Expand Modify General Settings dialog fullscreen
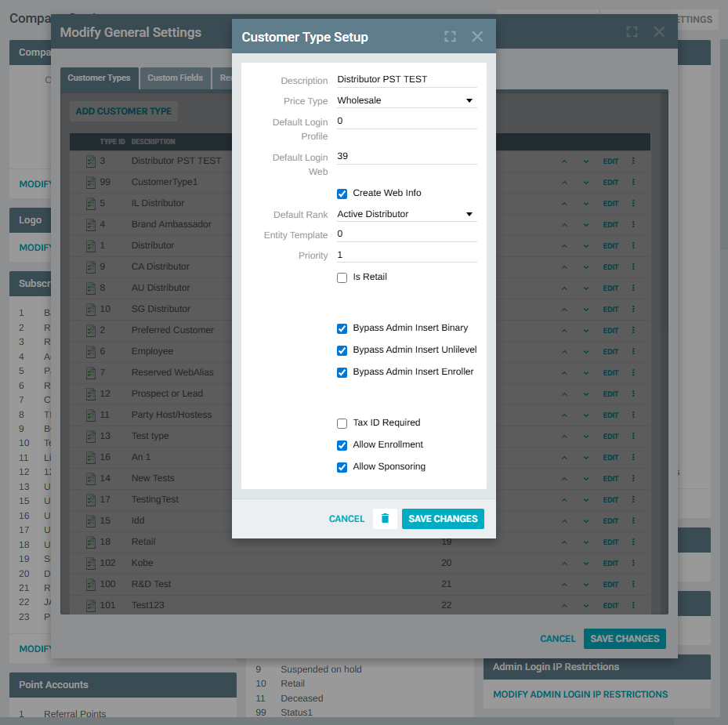 [632, 31]
